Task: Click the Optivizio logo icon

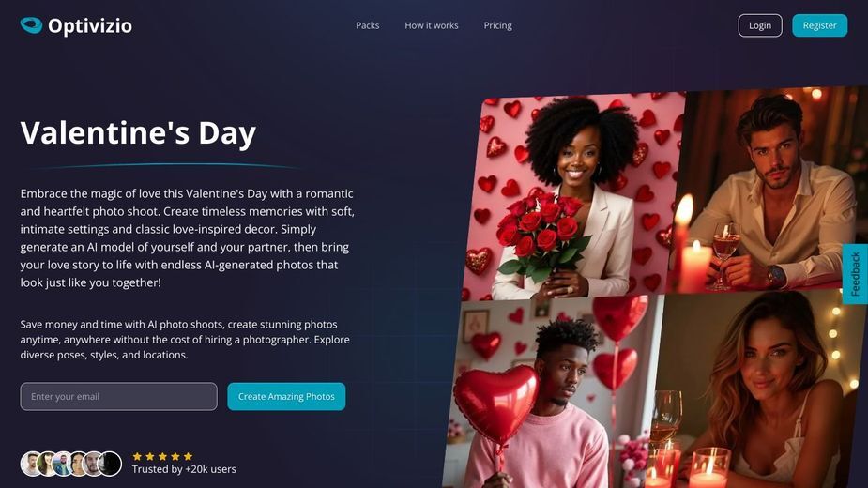Action: tap(32, 25)
